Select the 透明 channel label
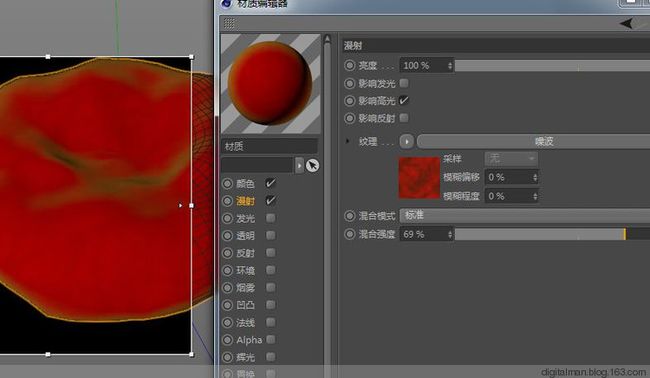650x378 pixels. tap(245, 236)
